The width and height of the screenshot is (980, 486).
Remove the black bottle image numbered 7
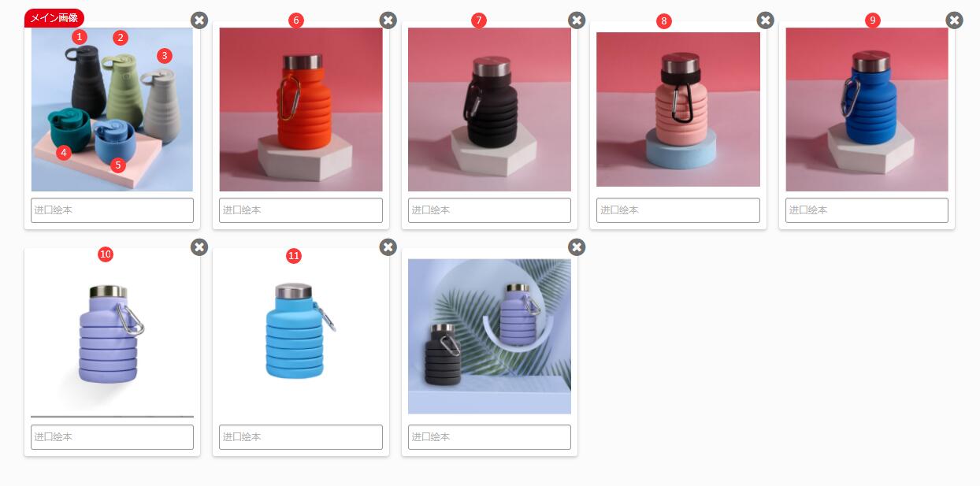click(x=577, y=20)
